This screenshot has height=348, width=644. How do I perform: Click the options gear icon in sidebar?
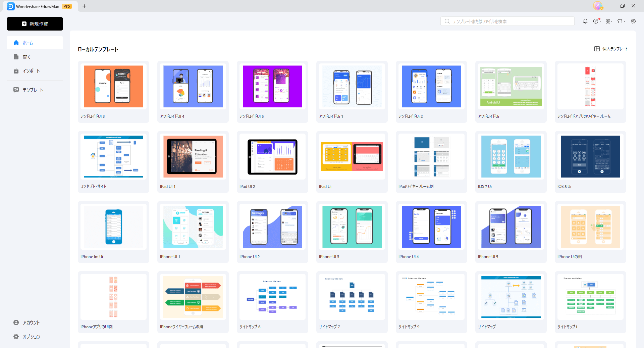[x=16, y=337]
